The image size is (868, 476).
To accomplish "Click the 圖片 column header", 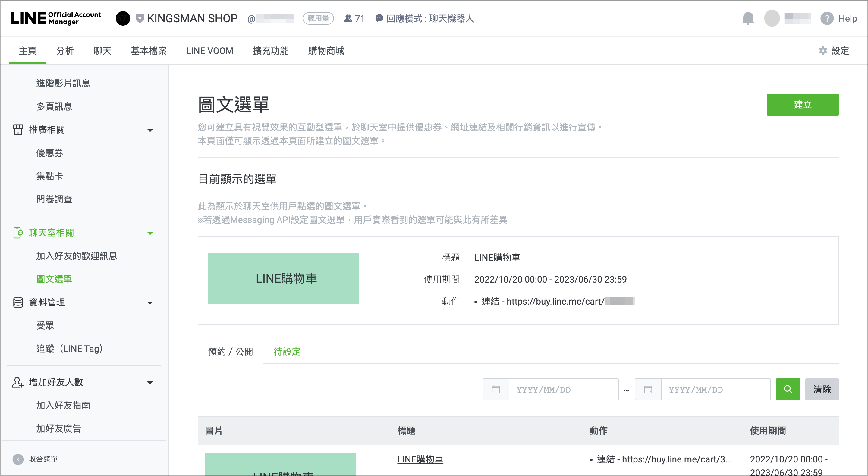I will [x=214, y=431].
